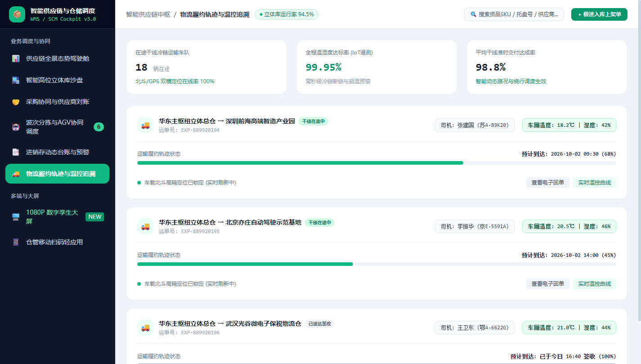Click the 已送达签收 status tag
641x364 pixels.
click(320, 324)
